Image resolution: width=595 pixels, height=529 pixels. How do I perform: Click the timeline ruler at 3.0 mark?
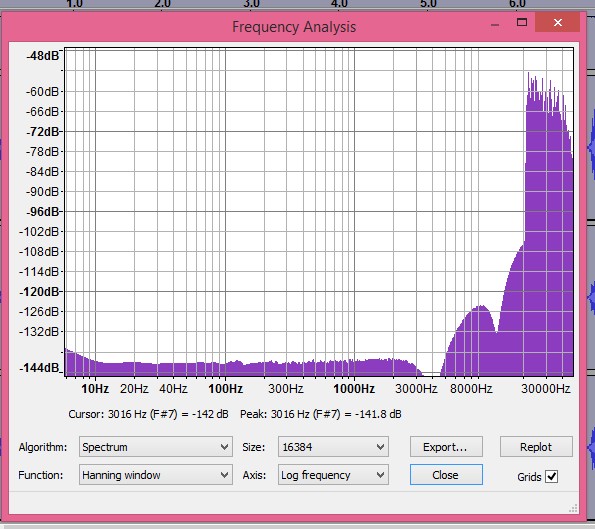pos(251,4)
